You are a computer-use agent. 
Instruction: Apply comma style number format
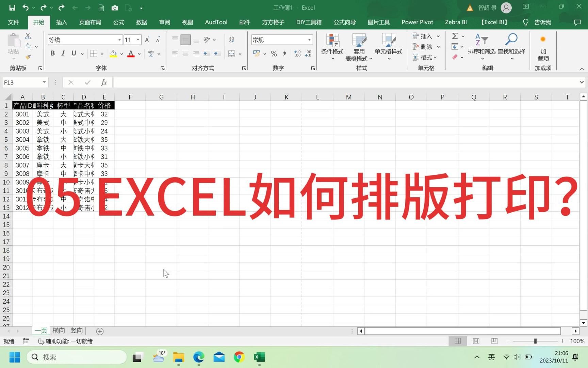coord(284,53)
